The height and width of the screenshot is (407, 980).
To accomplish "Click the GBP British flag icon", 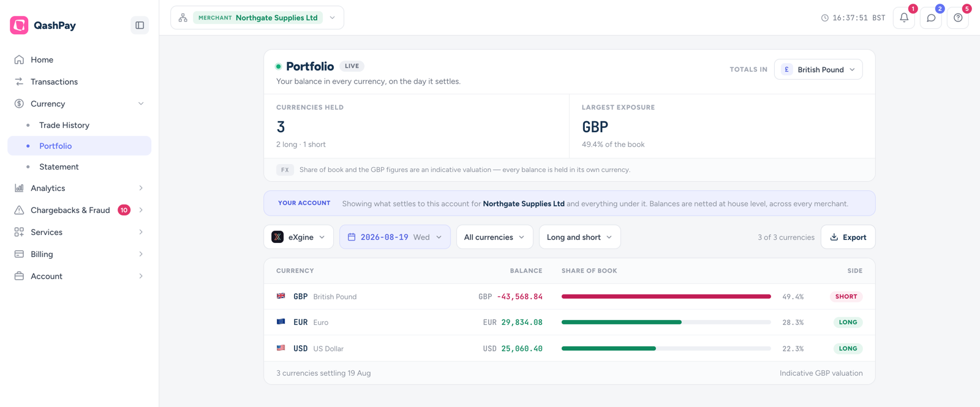I will tap(281, 296).
